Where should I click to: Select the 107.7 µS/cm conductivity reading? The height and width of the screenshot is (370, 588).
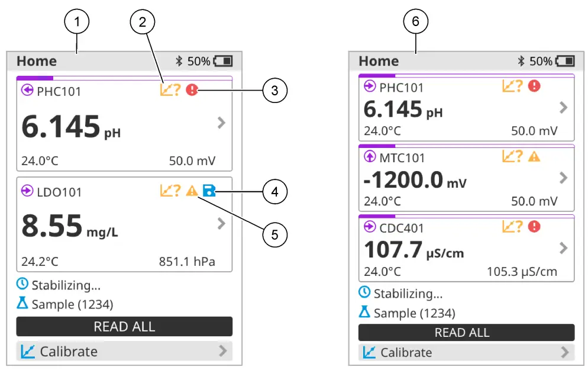[413, 250]
